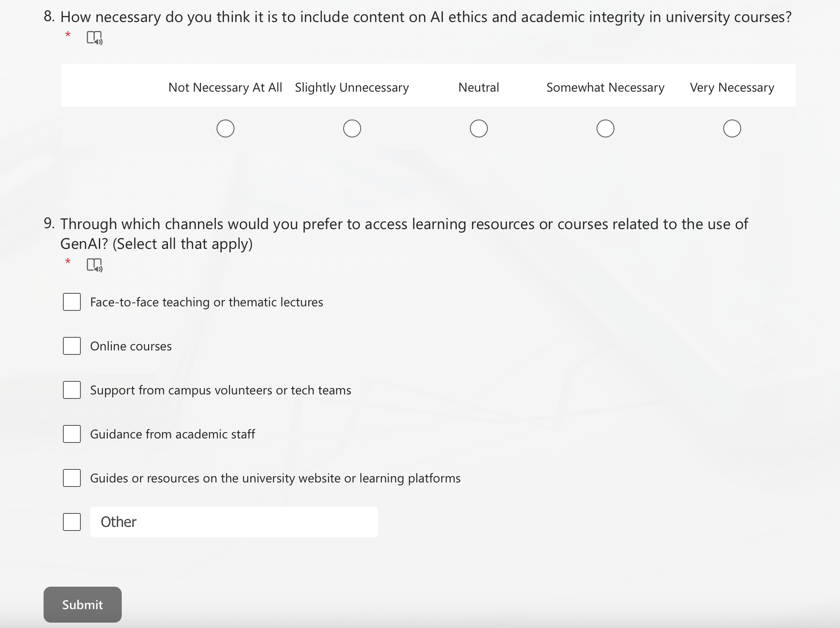Screen dimensions: 840x628
Task: Check 'Support from campus volunteers or tech teams'
Action: point(72,390)
